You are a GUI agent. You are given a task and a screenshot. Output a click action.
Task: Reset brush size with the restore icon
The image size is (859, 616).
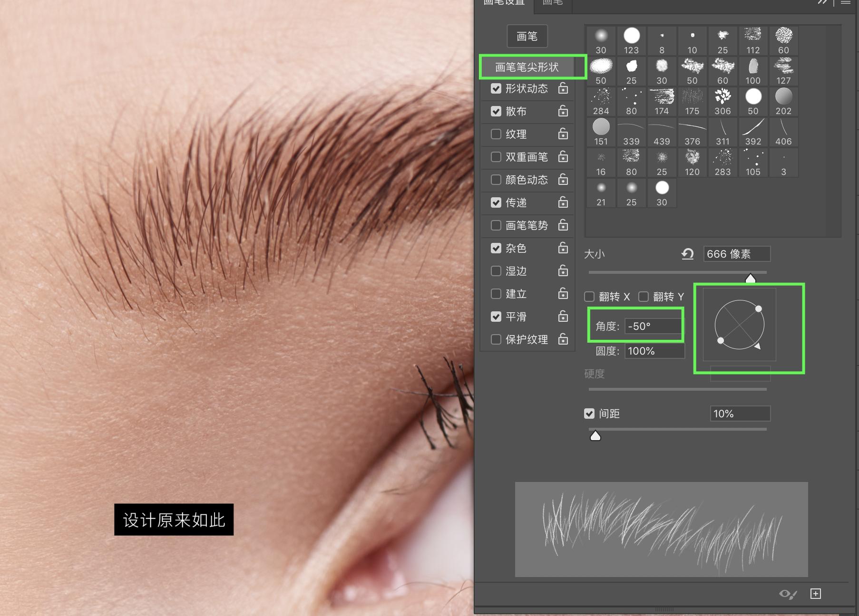pos(687,254)
